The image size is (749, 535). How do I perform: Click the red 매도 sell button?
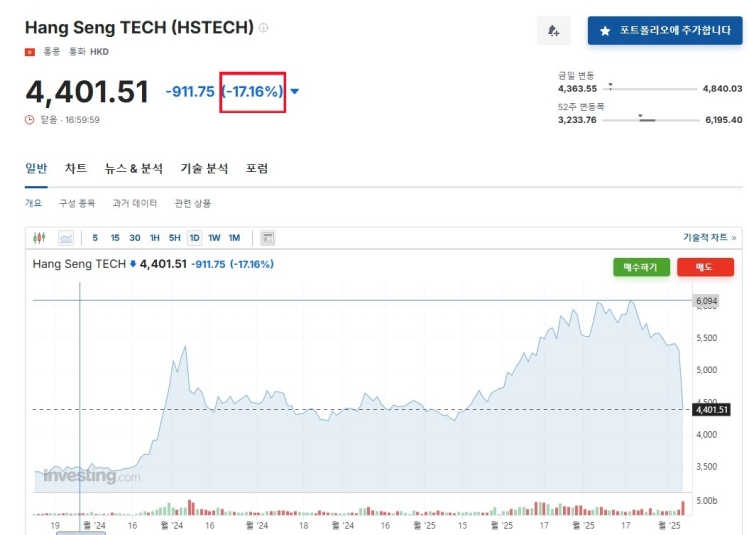[x=706, y=267]
